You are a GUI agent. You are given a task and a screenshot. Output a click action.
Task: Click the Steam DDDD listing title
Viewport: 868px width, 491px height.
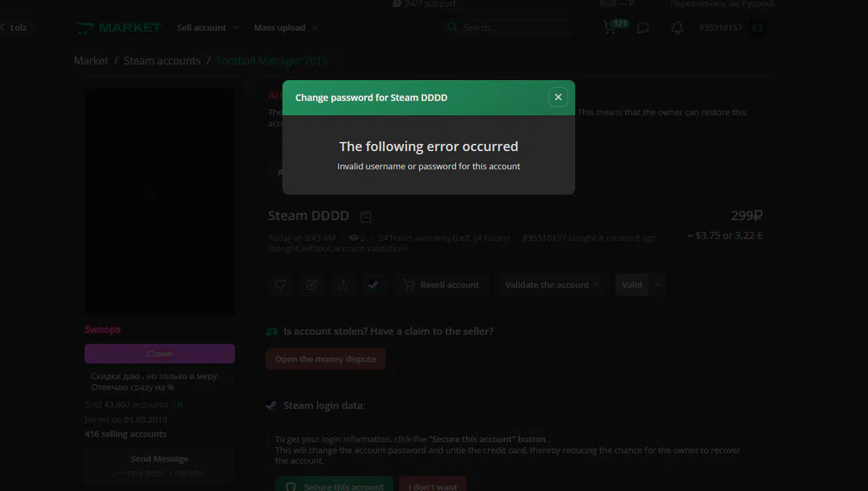308,216
